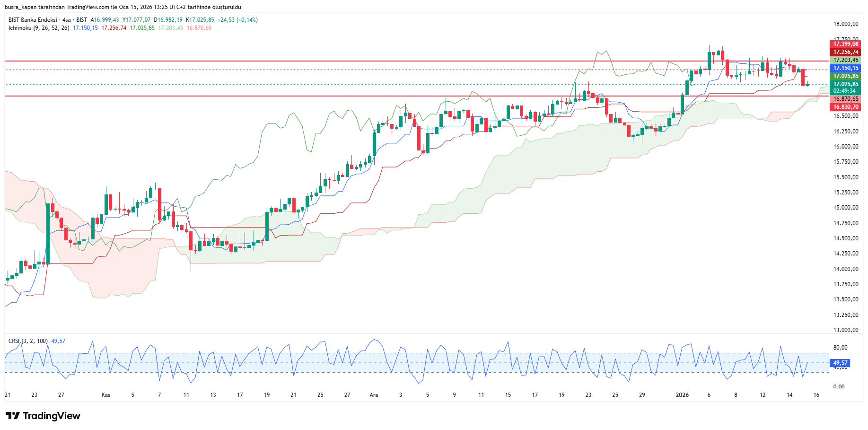Click the red 17.399,08 price axis label
868x430 pixels.
[845, 44]
